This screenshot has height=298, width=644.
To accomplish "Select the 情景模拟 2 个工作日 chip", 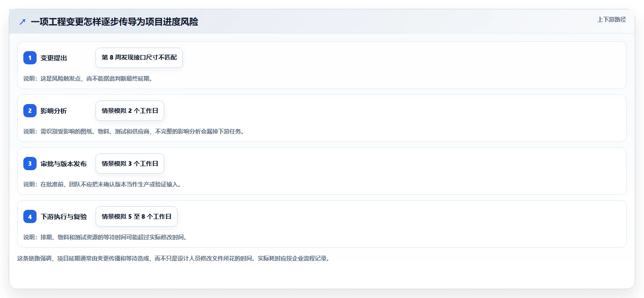I will tap(130, 111).
